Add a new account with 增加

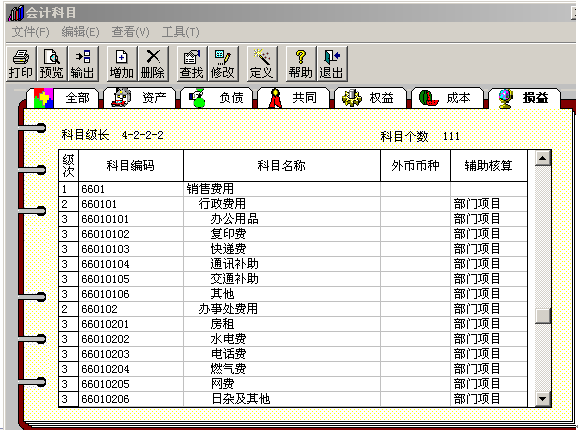click(122, 64)
